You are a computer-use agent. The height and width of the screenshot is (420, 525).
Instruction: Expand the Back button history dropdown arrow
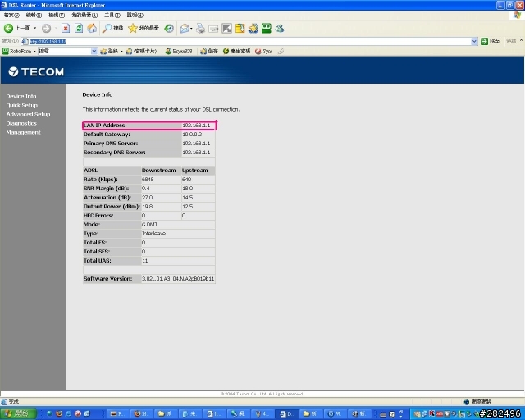(34, 29)
